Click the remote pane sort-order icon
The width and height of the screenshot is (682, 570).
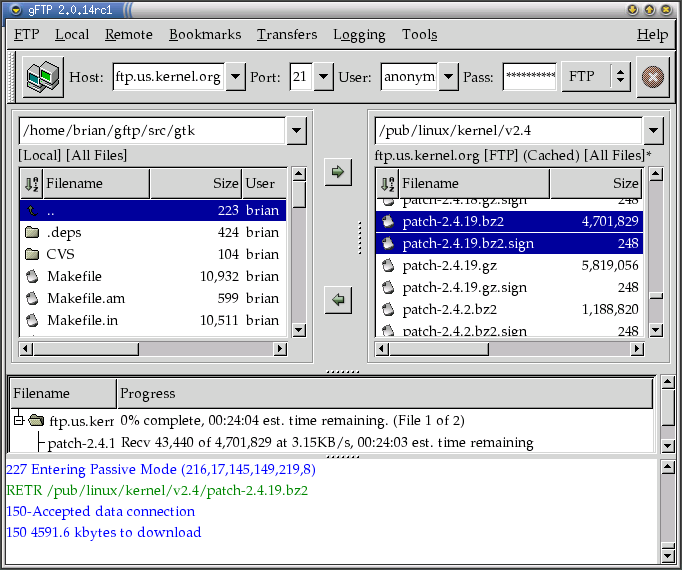(387, 183)
